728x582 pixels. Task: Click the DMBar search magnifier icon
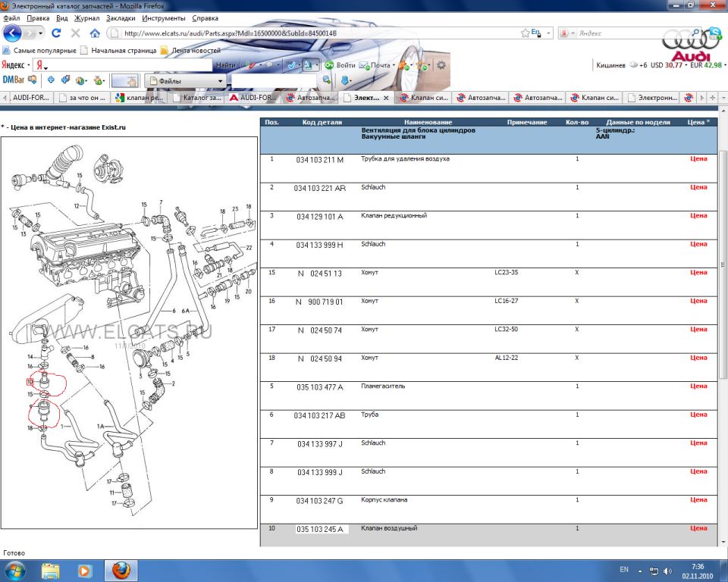pyautogui.click(x=326, y=80)
